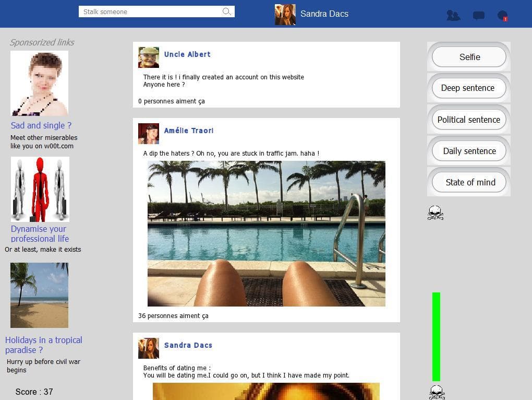Image resolution: width=532 pixels, height=400 pixels.
Task: Click the 'Sponsorized links' heading
Action: pyautogui.click(x=42, y=42)
